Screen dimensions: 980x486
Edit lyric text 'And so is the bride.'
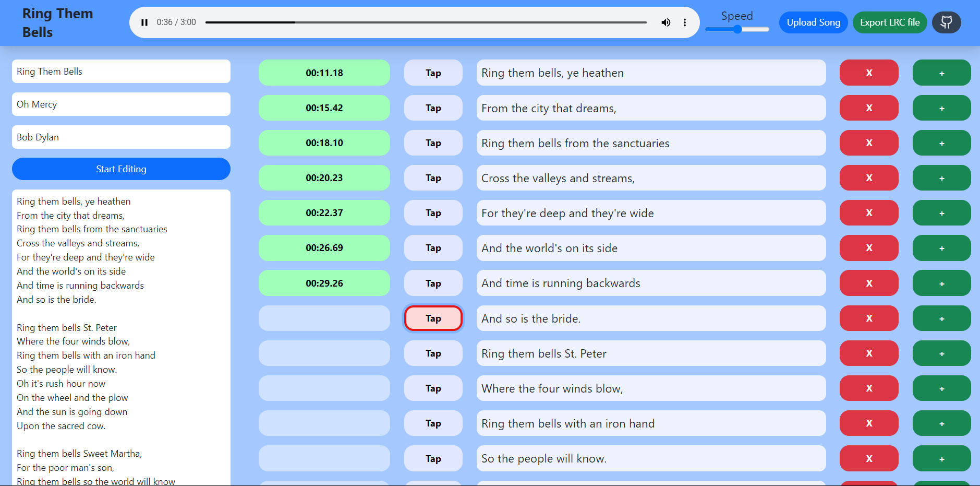(651, 318)
